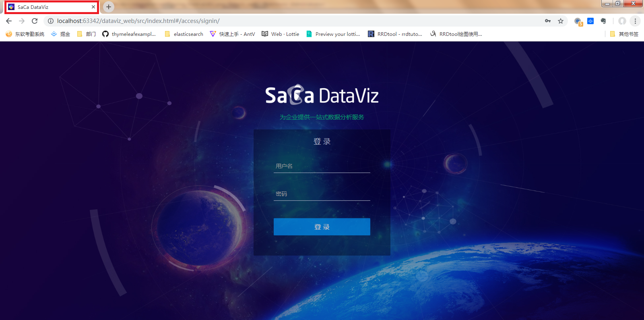Open the blue checkmark extension icon
The height and width of the screenshot is (320, 644).
[590, 21]
